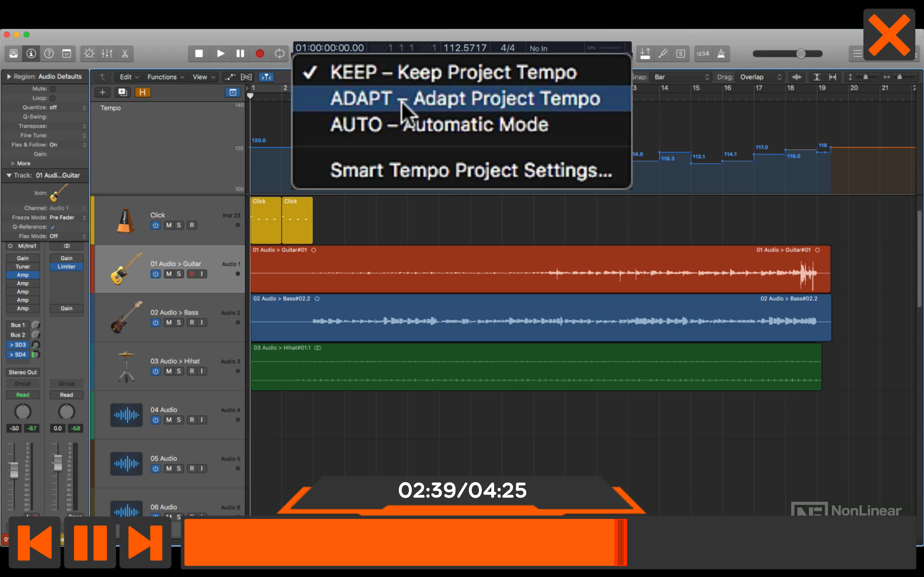Click the tuning fork icon
Image resolution: width=924 pixels, height=577 pixels.
tap(662, 53)
